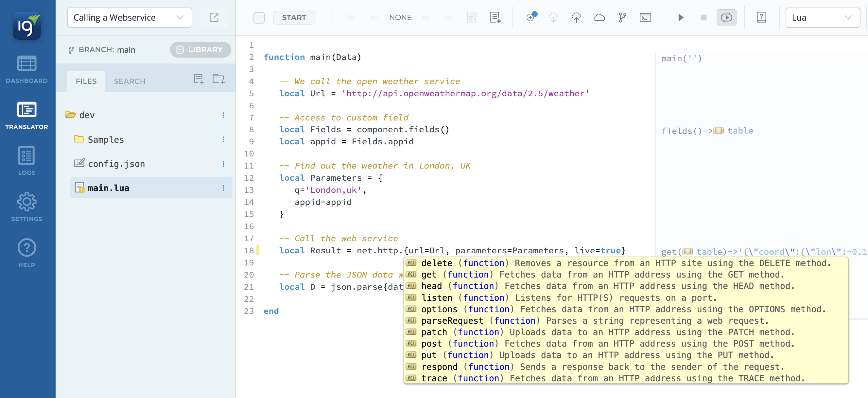Toggle the auto-run loop button

726,18
